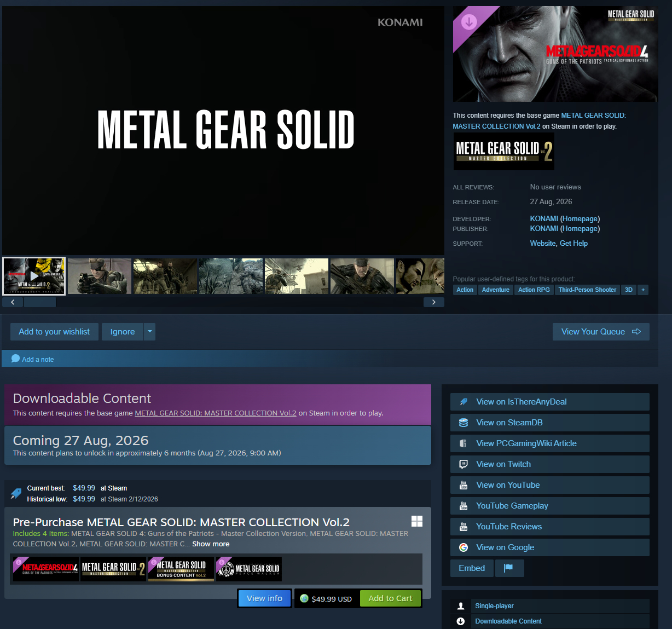Expand bundle description with Show more
The height and width of the screenshot is (629, 672).
(211, 544)
